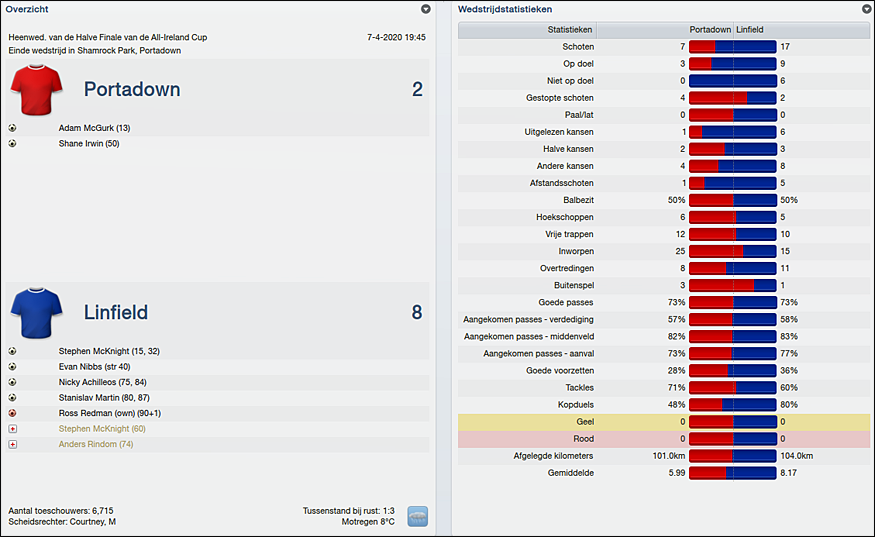Click the Portadown column header in stats
875x537 pixels.
(710, 30)
